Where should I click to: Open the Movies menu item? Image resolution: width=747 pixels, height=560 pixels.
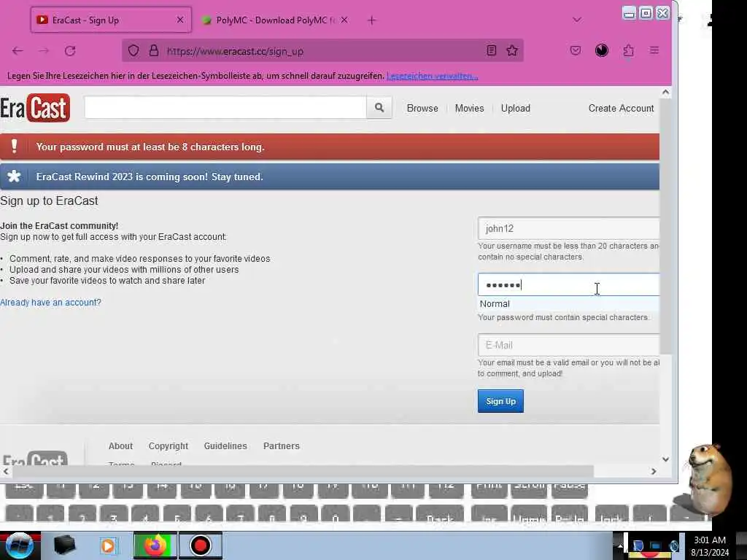(469, 108)
